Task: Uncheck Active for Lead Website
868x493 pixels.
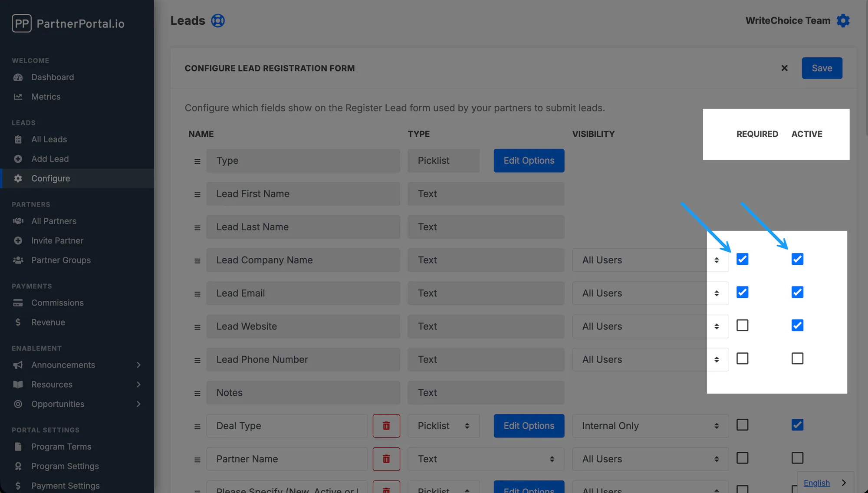Action: click(797, 325)
